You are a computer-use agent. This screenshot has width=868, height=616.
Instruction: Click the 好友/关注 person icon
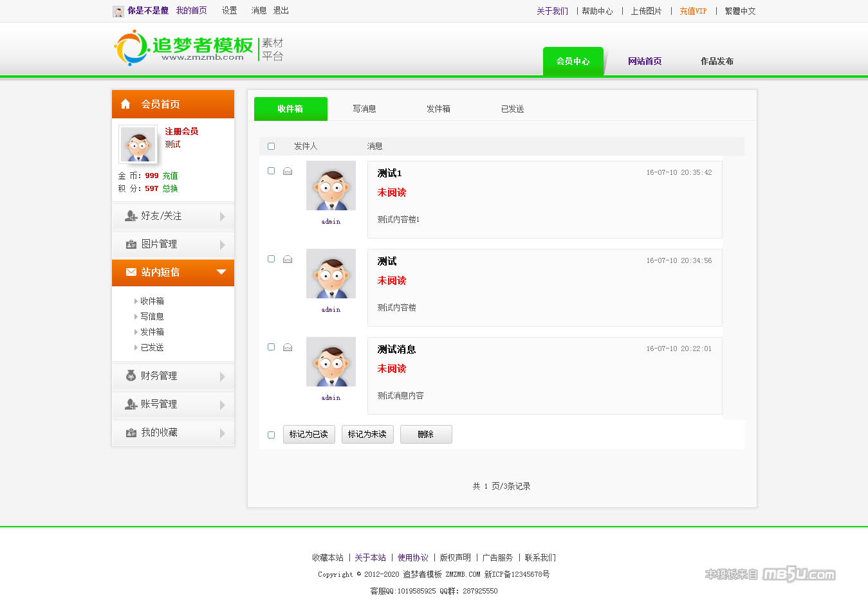pos(131,216)
